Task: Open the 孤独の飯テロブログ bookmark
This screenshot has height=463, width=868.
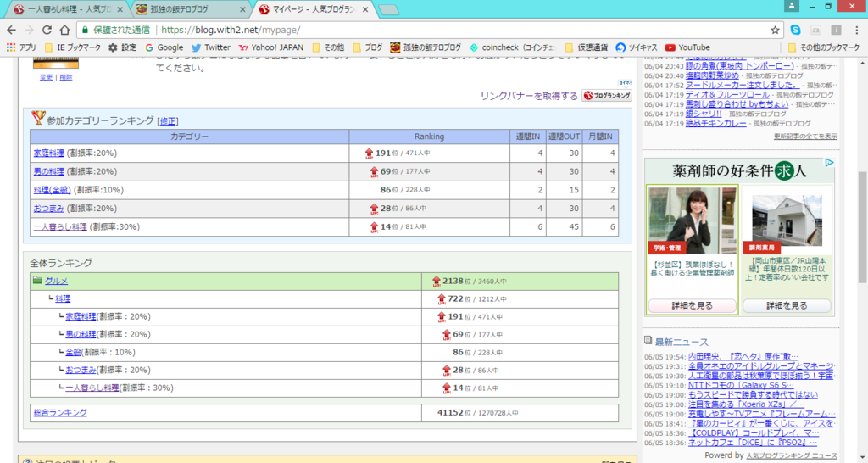Action: [x=426, y=47]
